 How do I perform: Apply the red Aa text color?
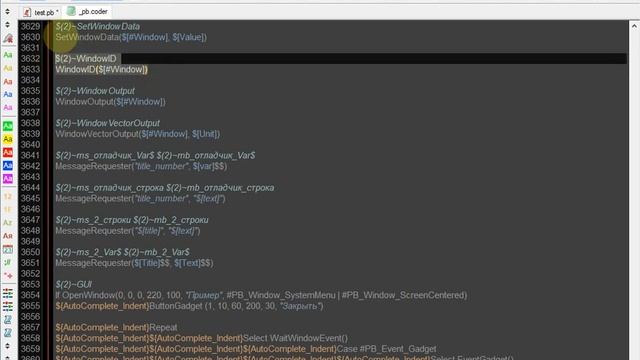8,82
